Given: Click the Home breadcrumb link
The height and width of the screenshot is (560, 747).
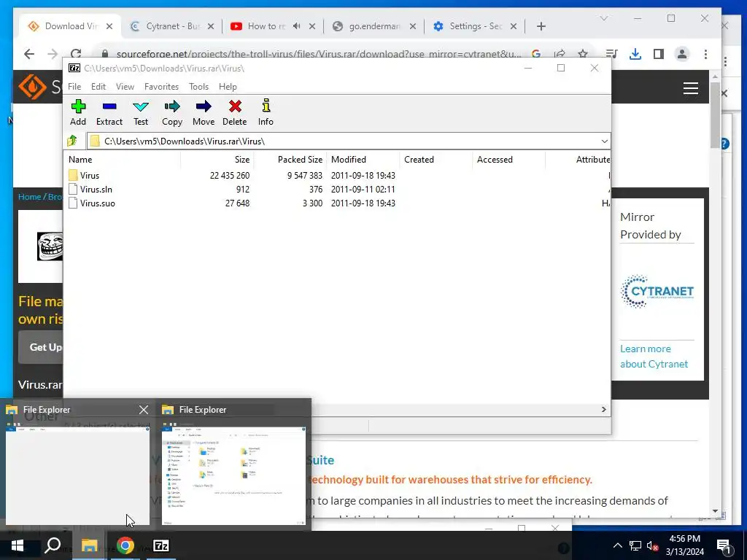Looking at the screenshot, I should point(29,197).
